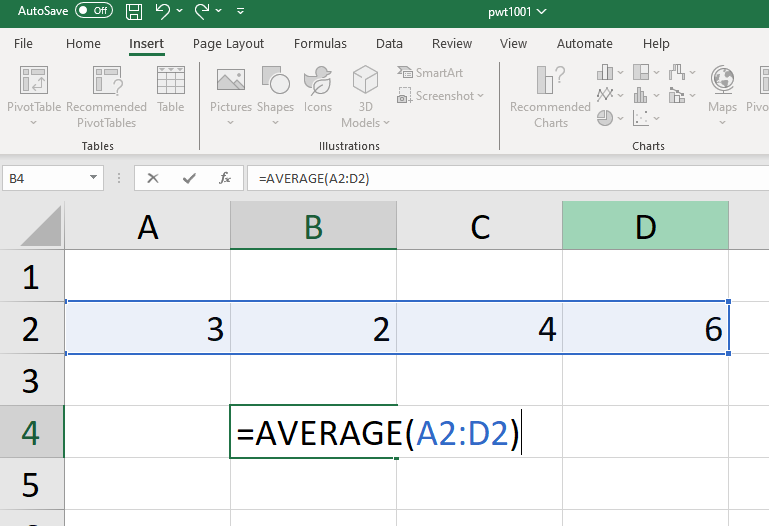Click in the formula bar text field
The width and height of the screenshot is (769, 526).
pos(500,178)
